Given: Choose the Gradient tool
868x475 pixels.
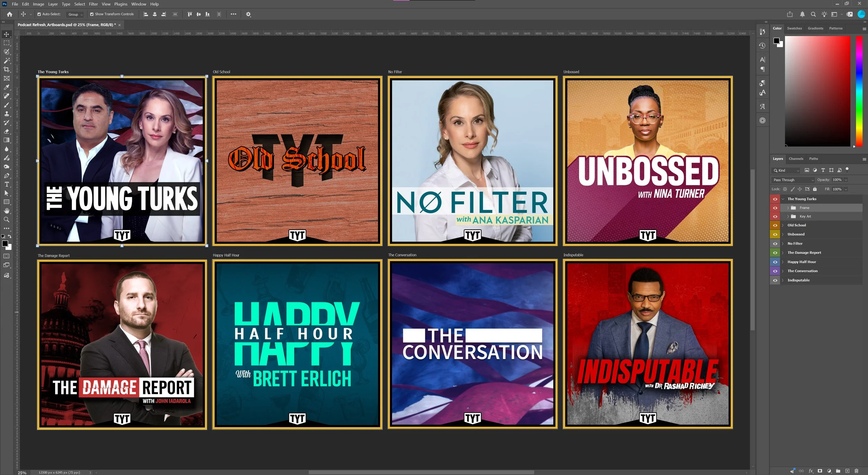Looking at the screenshot, I should [x=7, y=140].
